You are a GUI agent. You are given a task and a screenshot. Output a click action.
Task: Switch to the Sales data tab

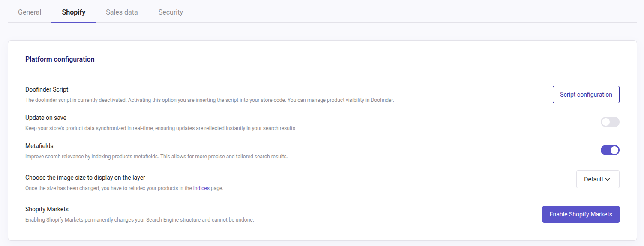[122, 12]
